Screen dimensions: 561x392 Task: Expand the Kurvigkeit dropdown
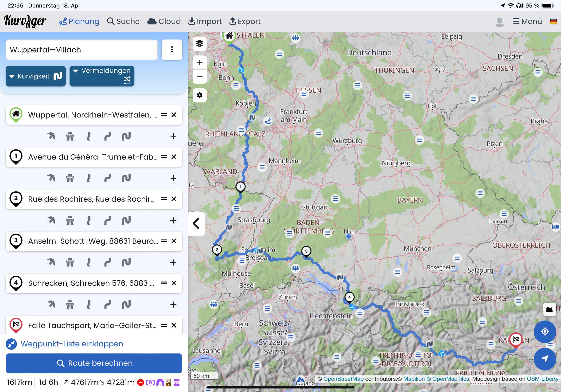36,76
